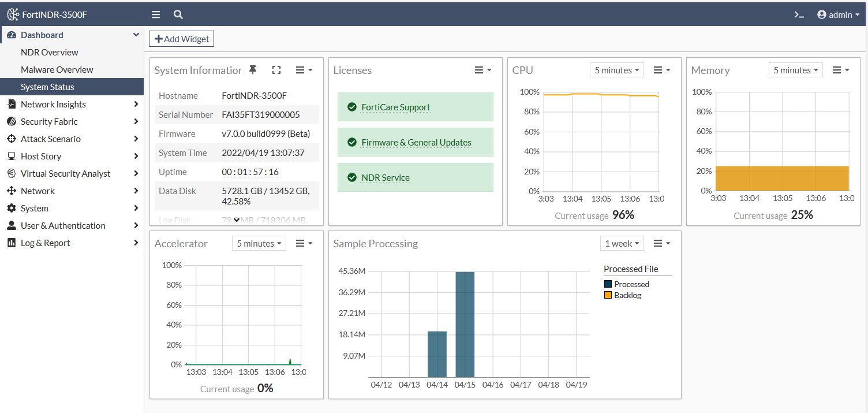Open Memory widget options menu
Screen dimensions: 868x413
pos(841,70)
